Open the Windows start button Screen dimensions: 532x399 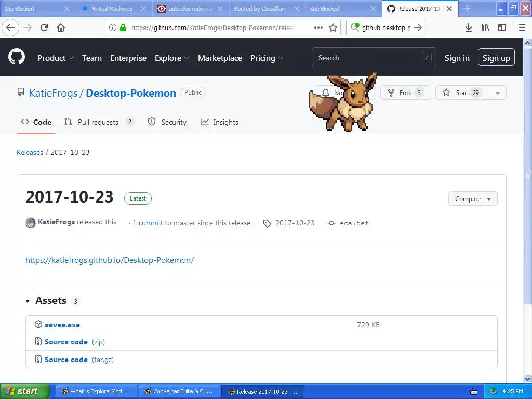pyautogui.click(x=25, y=392)
